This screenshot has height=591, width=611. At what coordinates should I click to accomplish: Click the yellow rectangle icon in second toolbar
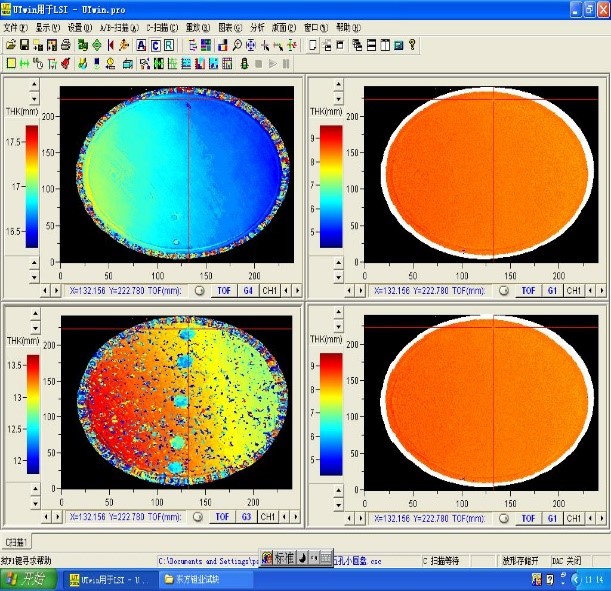[10, 63]
